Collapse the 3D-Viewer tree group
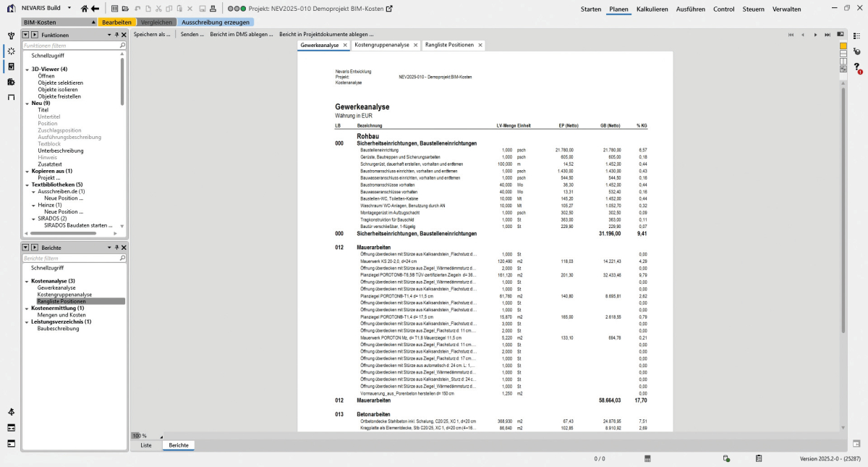 27,70
